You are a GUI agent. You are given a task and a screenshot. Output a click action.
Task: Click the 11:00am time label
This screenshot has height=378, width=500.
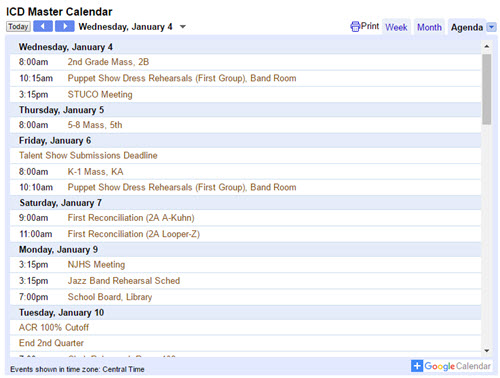(36, 234)
